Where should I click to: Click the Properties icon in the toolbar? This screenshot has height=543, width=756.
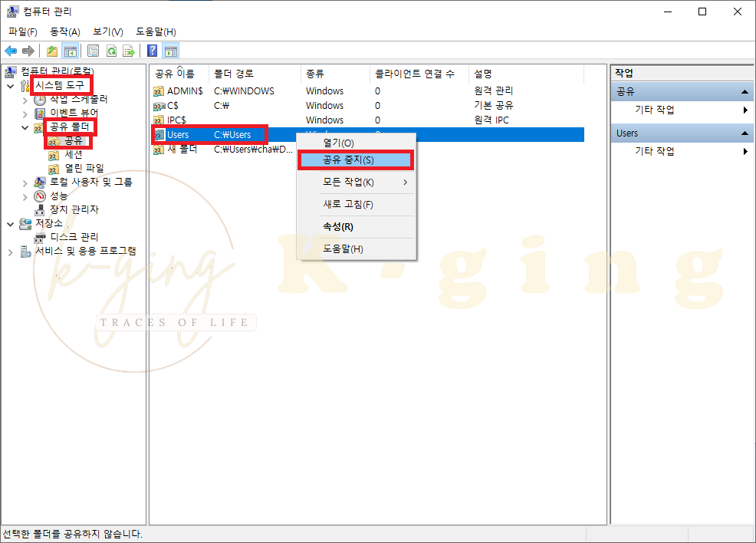coord(94,51)
